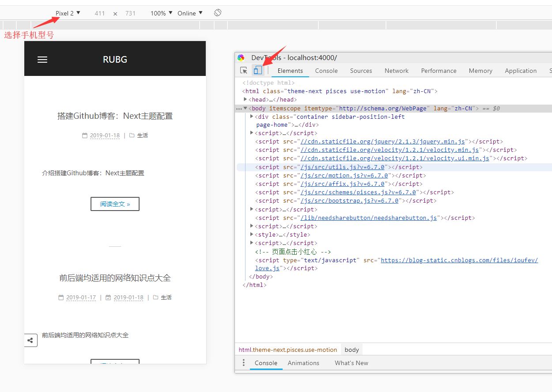The image size is (552, 392).
Task: Click the rotate screen orientation icon
Action: point(218,13)
